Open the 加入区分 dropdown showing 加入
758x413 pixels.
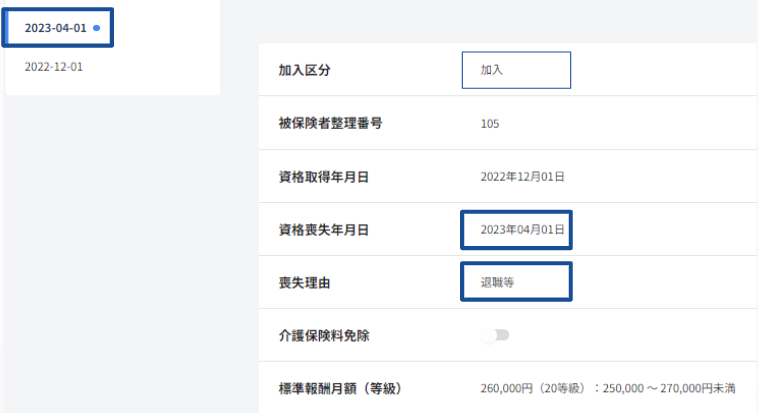pos(516,71)
